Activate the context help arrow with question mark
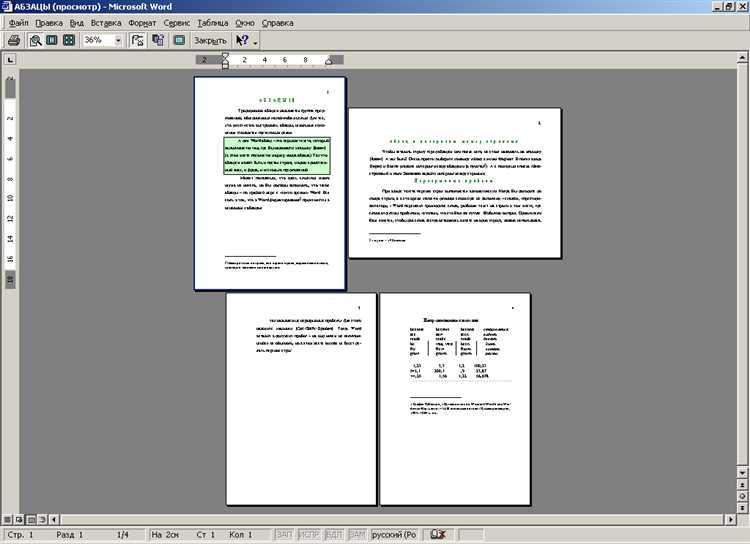 coord(242,41)
